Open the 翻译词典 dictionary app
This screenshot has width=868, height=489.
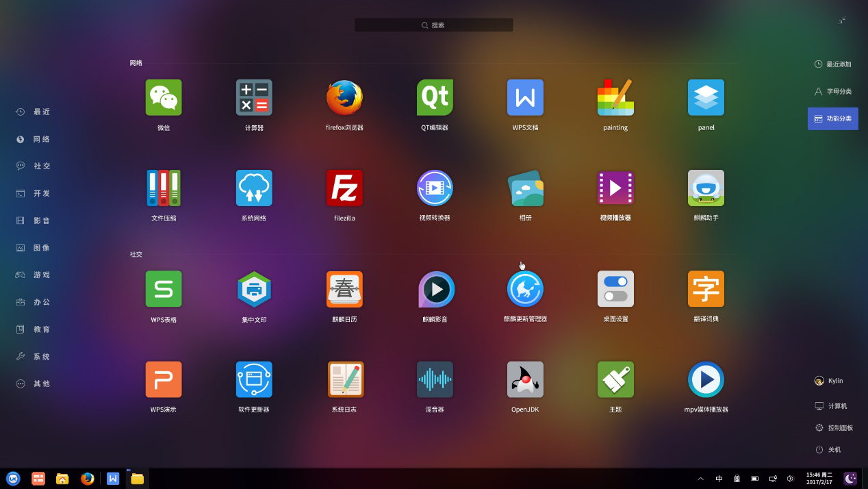pos(706,289)
